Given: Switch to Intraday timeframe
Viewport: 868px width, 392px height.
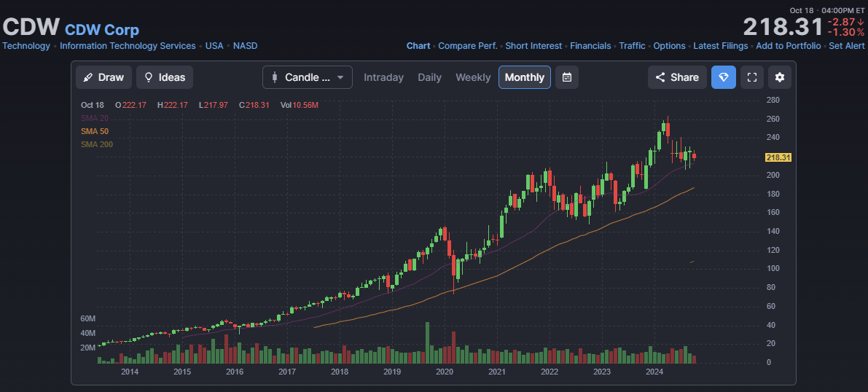Looking at the screenshot, I should (x=383, y=77).
